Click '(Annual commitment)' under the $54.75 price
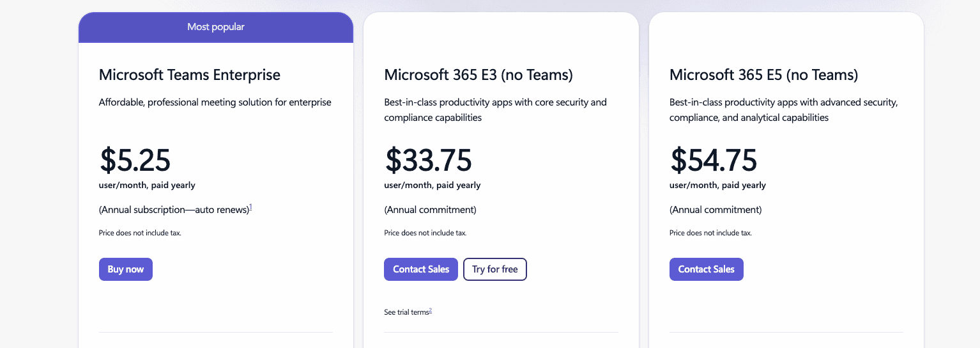Image resolution: width=980 pixels, height=348 pixels. coord(716,210)
